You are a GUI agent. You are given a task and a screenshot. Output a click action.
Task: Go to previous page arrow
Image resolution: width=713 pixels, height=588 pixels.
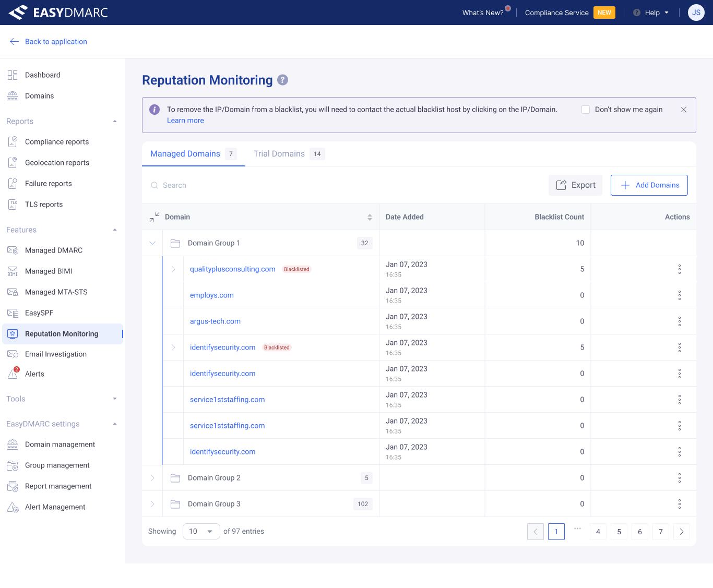click(x=536, y=532)
